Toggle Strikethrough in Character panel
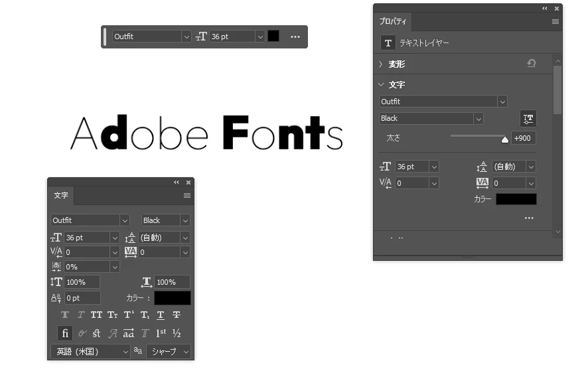 177,315
